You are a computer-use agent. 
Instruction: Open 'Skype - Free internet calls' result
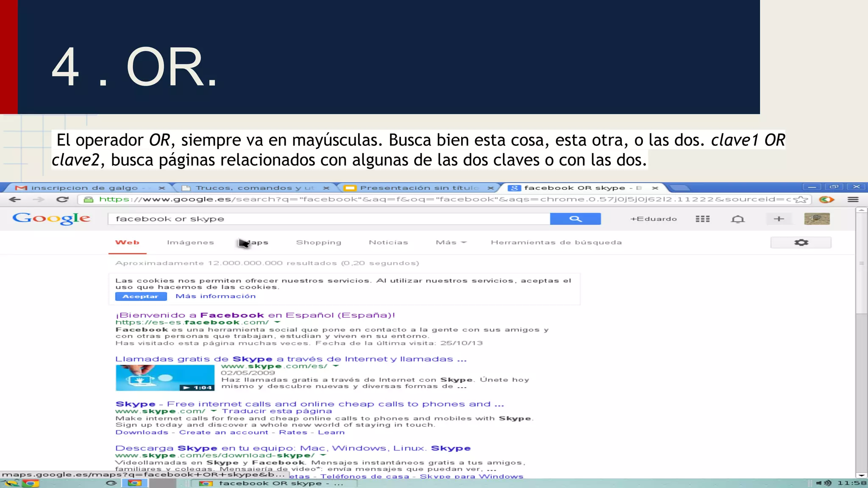tap(309, 404)
